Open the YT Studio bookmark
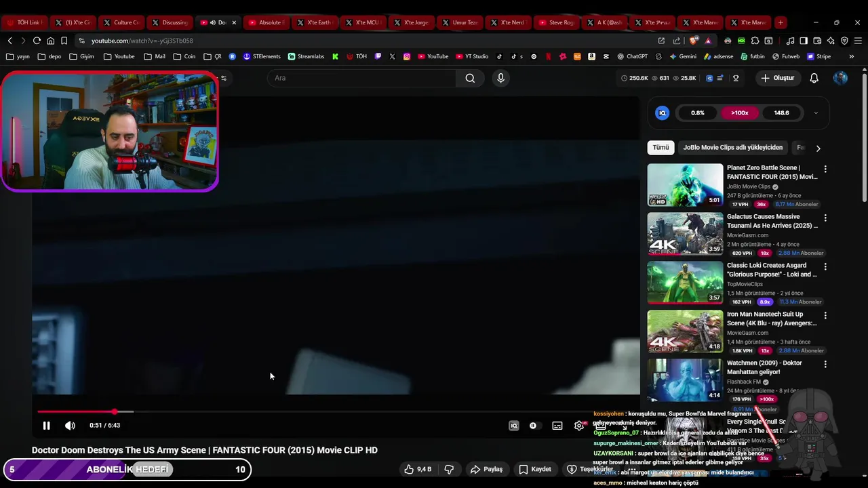Screen dimensions: 868x488 (x=471, y=56)
